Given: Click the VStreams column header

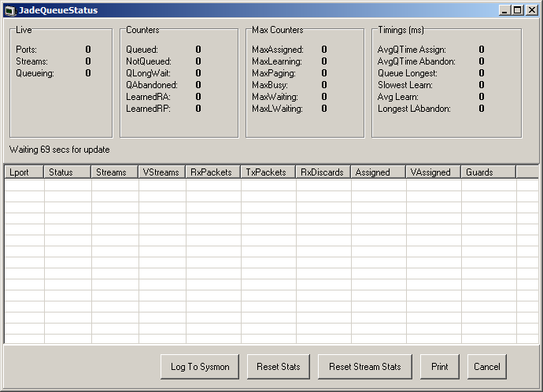Looking at the screenshot, I should (x=162, y=172).
